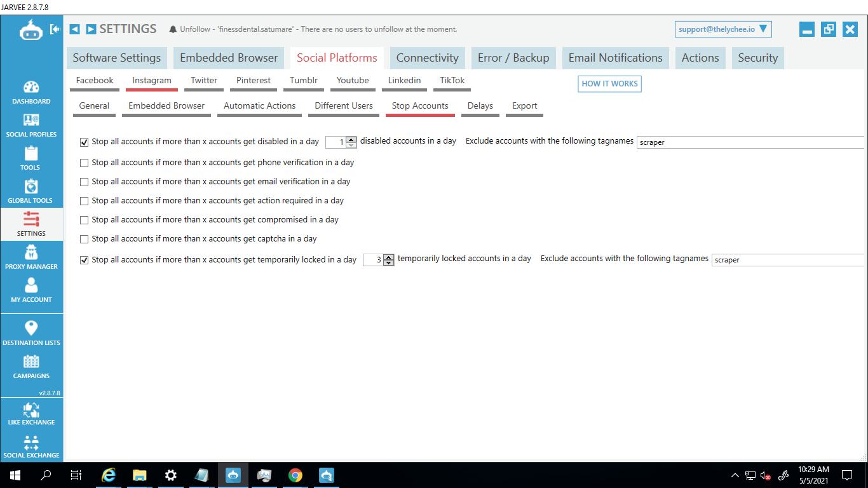Open My Account in sidebar

(x=31, y=290)
